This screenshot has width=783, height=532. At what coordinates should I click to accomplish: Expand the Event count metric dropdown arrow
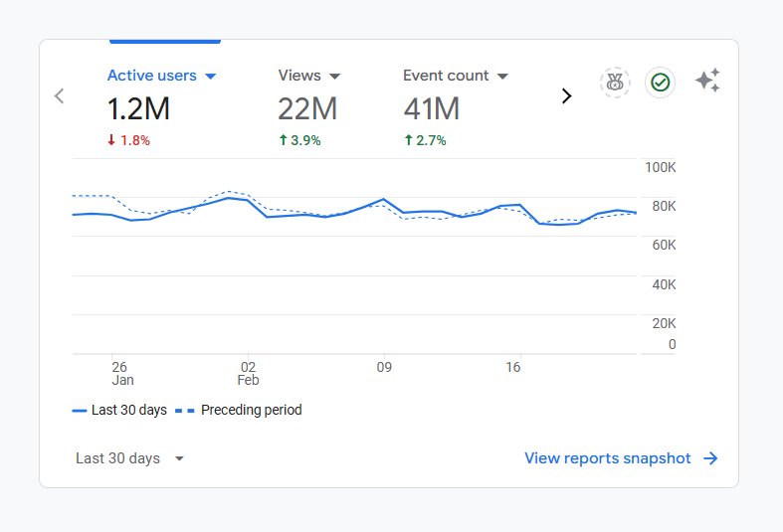(x=502, y=77)
